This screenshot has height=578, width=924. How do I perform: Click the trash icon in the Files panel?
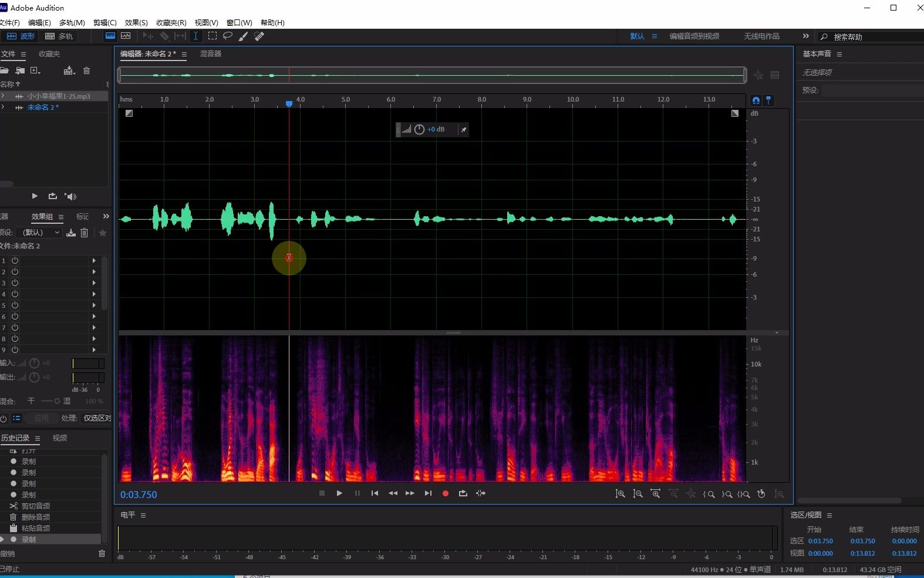point(87,70)
